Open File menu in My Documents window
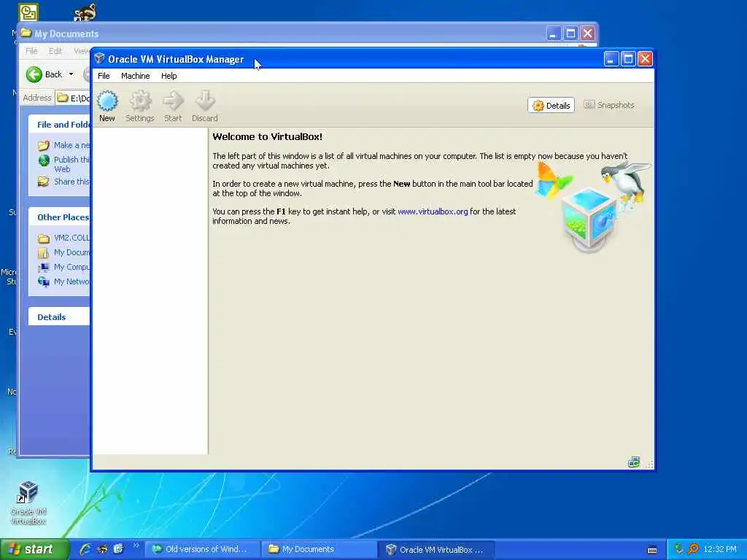The height and width of the screenshot is (560, 747). 31,51
